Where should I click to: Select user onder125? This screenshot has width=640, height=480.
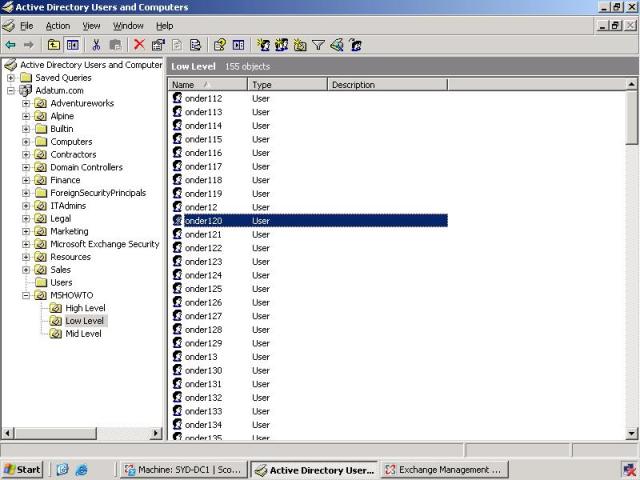[203, 289]
